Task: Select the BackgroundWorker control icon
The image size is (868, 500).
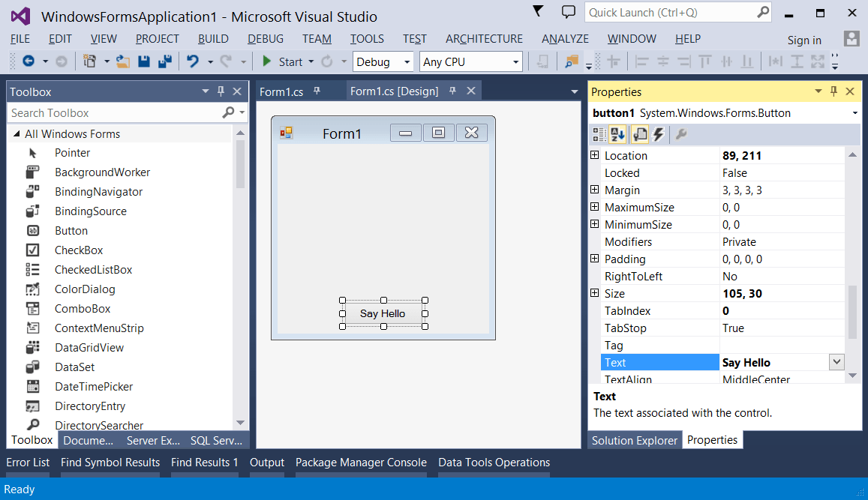Action: pyautogui.click(x=33, y=172)
